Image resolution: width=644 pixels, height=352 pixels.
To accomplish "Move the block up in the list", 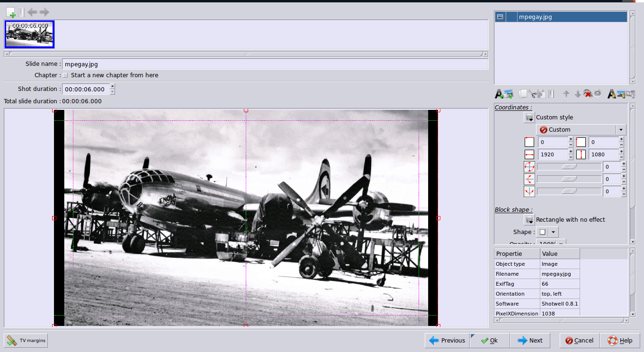I will (566, 94).
